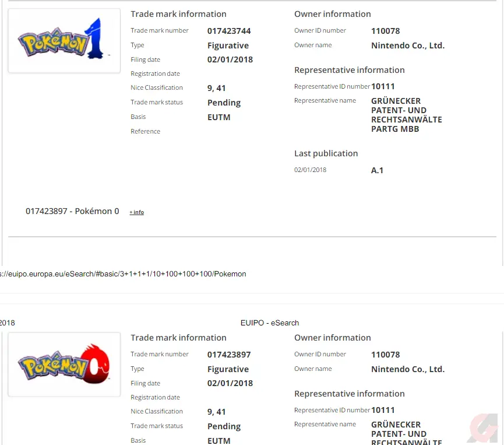Click the '+ info' link beside Pokémon 0
The height and width of the screenshot is (445, 504).
[x=136, y=212]
